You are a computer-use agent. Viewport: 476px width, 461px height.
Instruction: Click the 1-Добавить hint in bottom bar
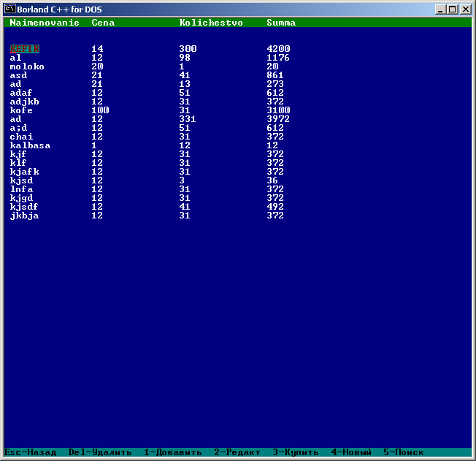pos(173,452)
